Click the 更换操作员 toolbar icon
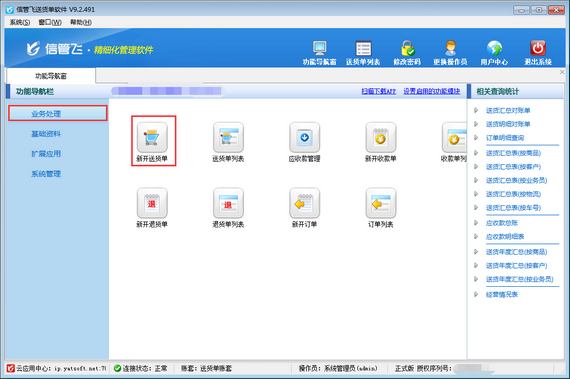 [x=450, y=48]
